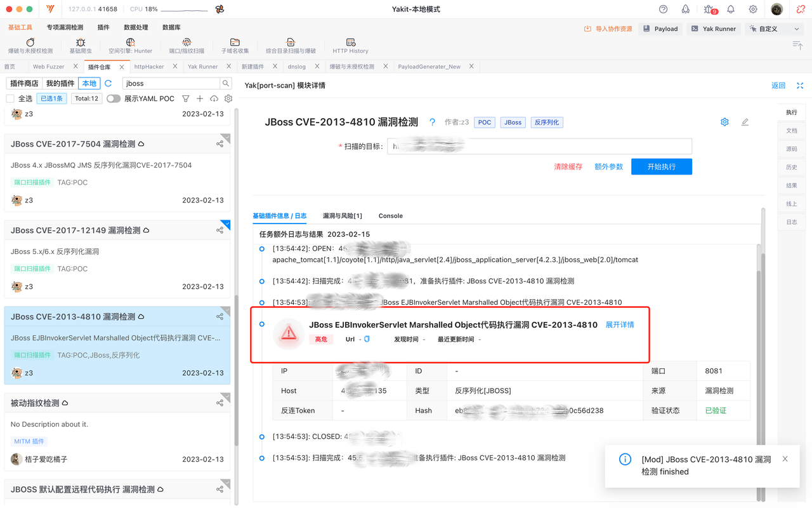Switch to the Web Fuzzer tab
Screen dimensions: 812x508
click(x=49, y=67)
